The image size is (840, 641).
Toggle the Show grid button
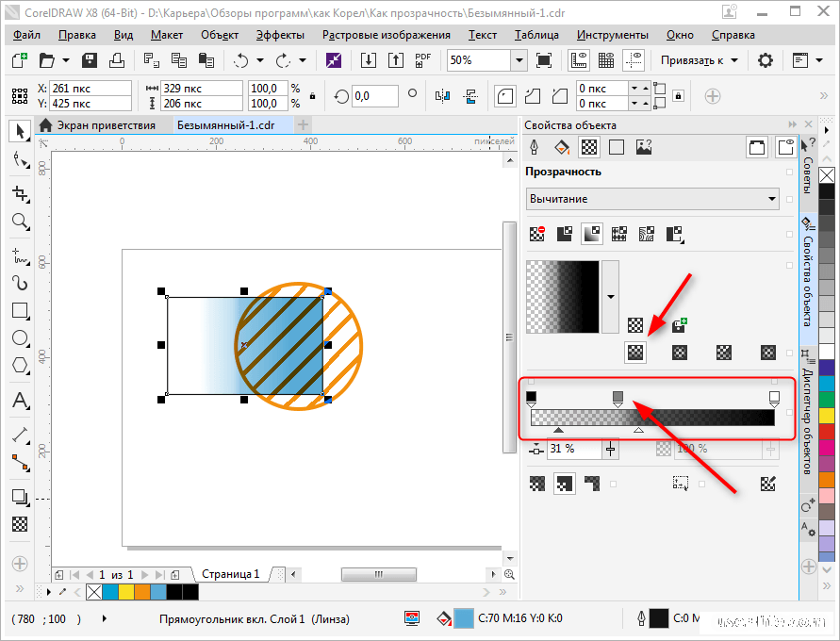tap(606, 60)
